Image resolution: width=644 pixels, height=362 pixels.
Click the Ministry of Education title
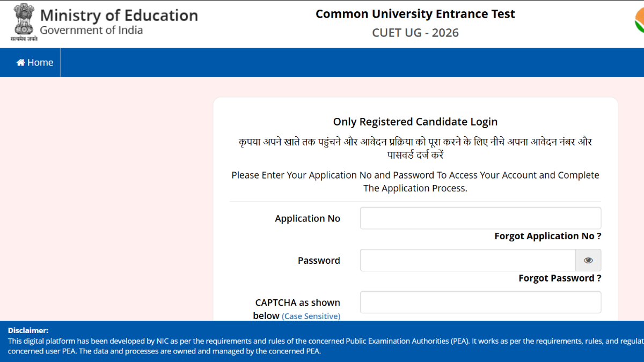point(119,15)
